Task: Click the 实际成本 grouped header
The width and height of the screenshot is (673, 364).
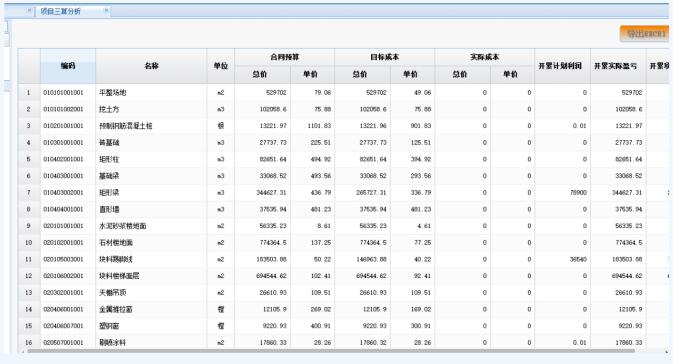Action: click(485, 57)
